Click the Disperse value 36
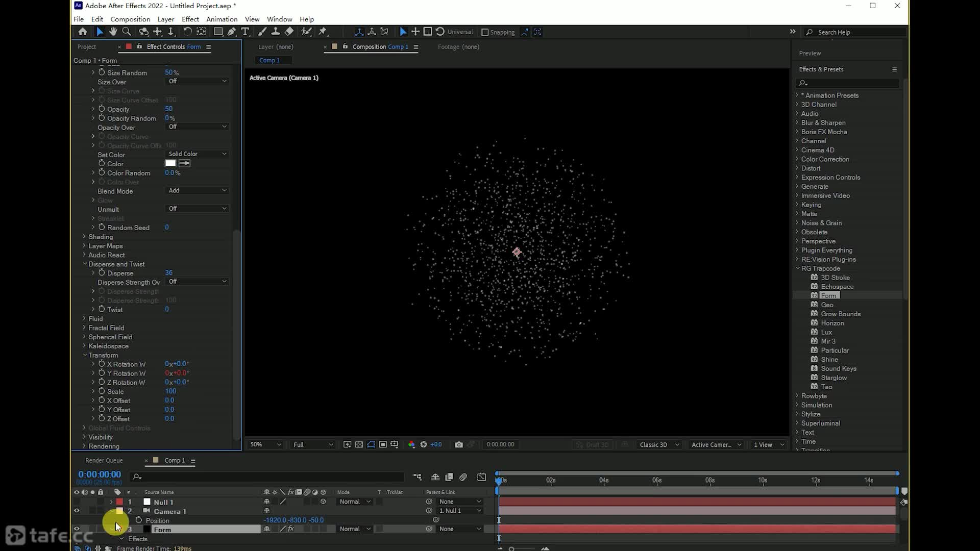980x551 pixels. coord(168,272)
